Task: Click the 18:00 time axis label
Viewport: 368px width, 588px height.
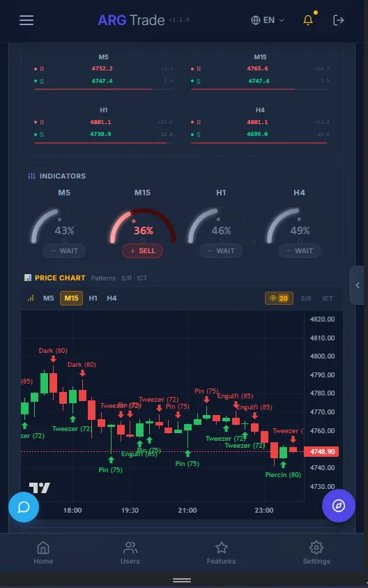Action: tap(72, 511)
